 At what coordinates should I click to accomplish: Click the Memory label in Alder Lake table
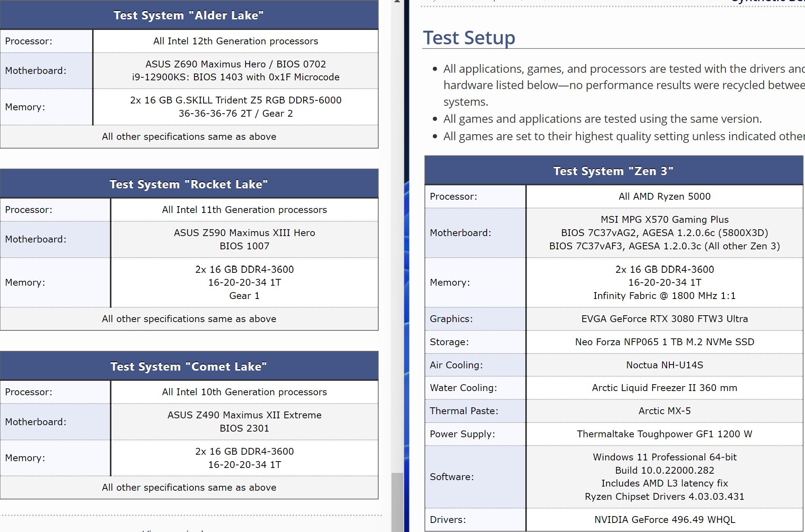click(25, 107)
